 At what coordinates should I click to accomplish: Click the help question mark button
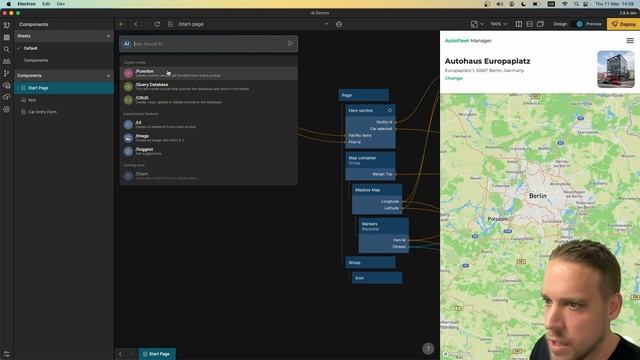point(428,349)
